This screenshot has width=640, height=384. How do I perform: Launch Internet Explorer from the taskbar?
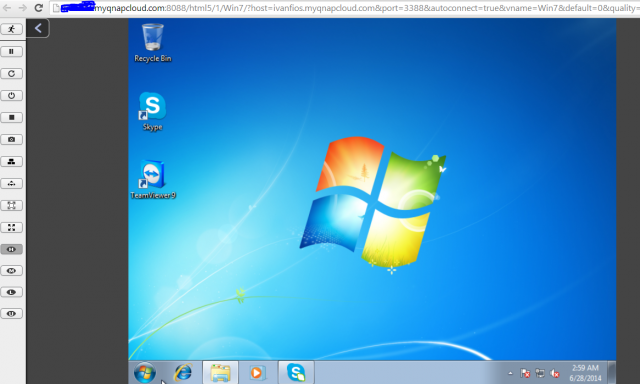[x=183, y=373]
